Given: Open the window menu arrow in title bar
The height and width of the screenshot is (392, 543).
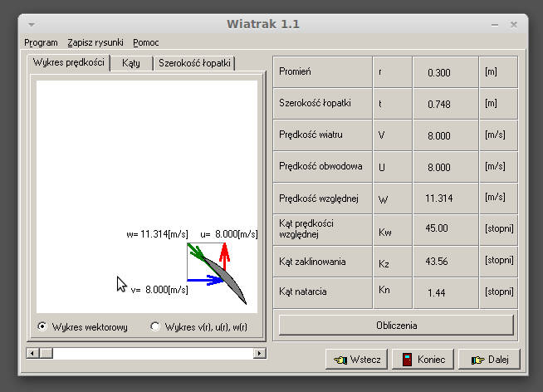Looking at the screenshot, I should pos(32,23).
